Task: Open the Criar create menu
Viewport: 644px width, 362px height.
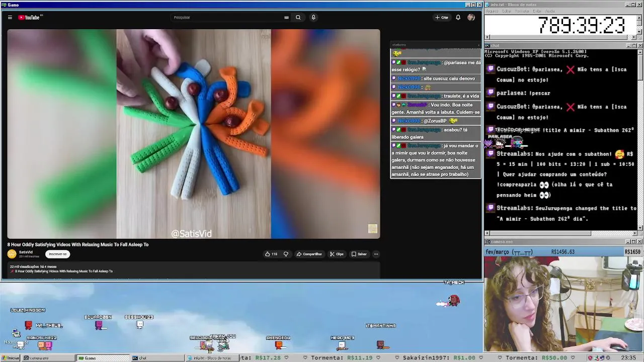Action: click(x=442, y=17)
